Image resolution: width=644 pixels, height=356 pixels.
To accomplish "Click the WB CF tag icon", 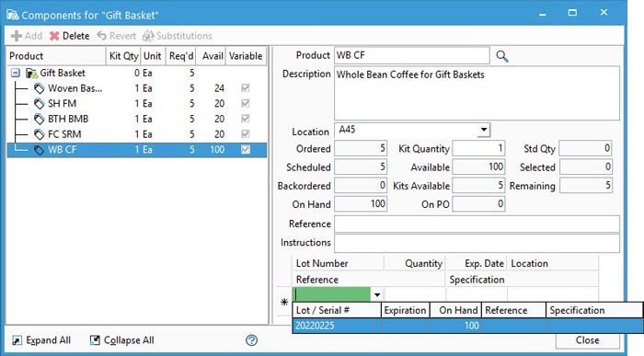I will coord(39,150).
